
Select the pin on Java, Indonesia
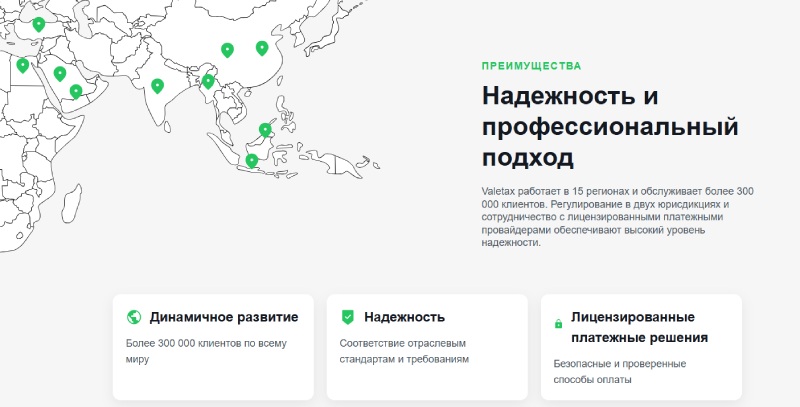tap(252, 161)
